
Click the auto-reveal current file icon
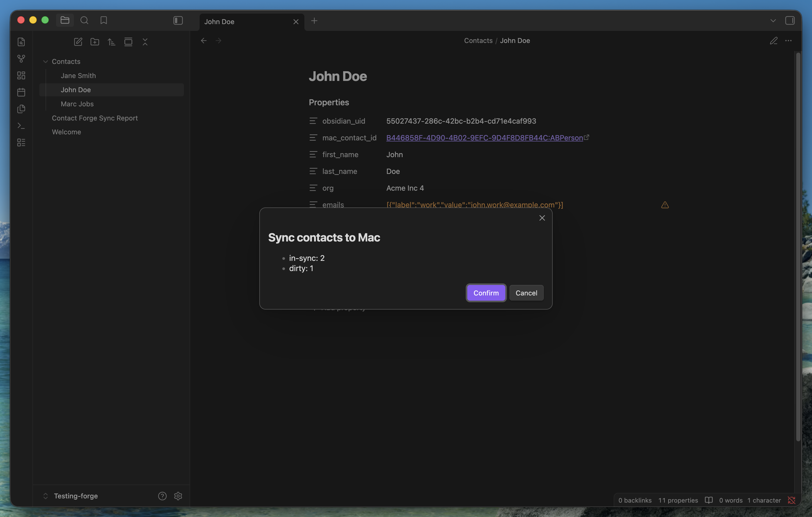pyautogui.click(x=128, y=42)
